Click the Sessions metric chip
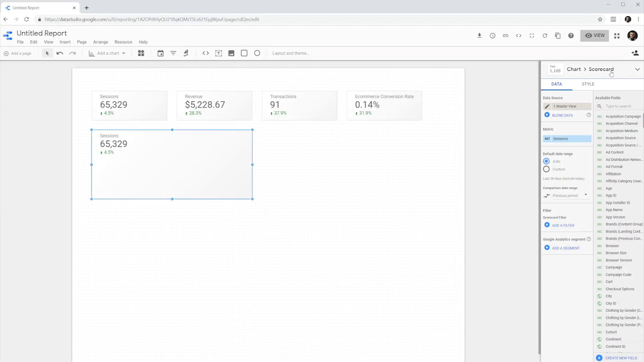Viewport: 644px width, 362px height. [x=567, y=138]
